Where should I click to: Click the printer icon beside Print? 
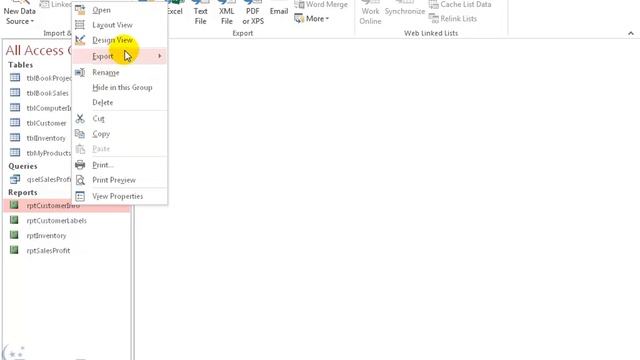80,165
